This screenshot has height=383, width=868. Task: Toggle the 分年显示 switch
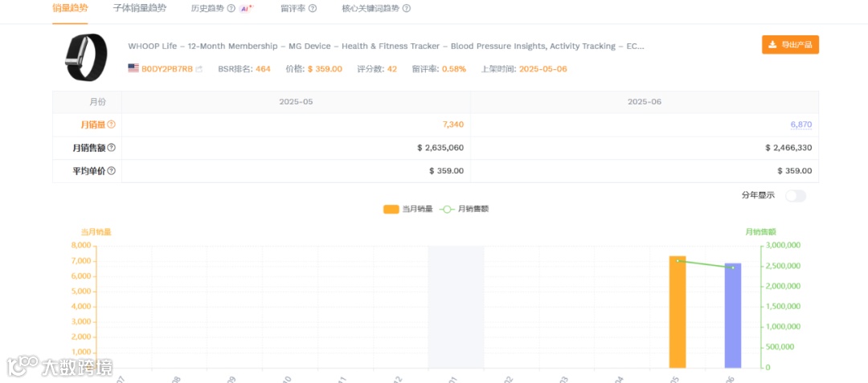(796, 196)
